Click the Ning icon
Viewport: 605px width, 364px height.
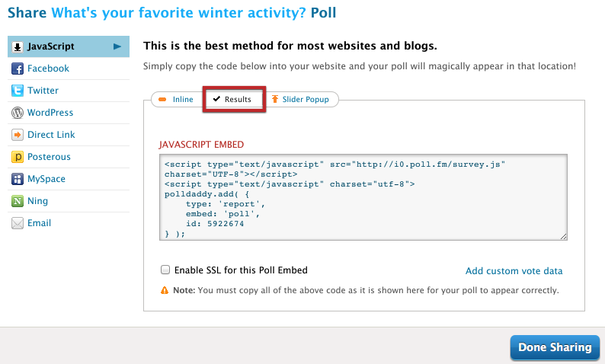pos(17,201)
